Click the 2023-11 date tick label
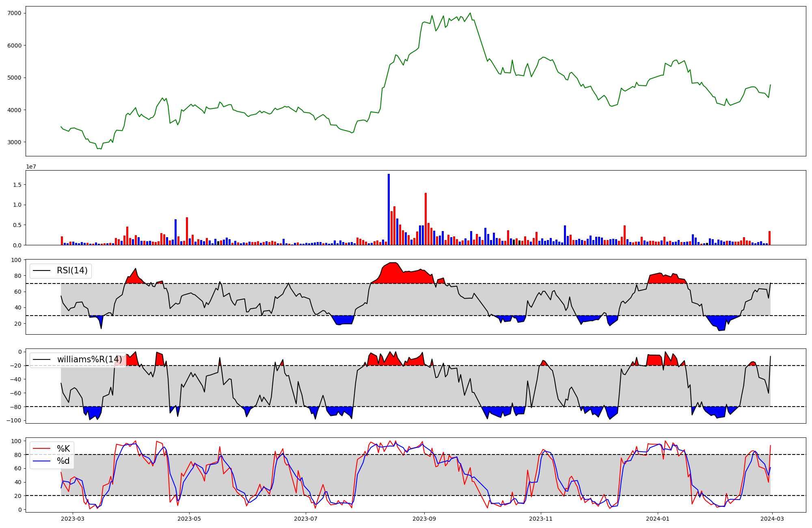 (x=541, y=519)
